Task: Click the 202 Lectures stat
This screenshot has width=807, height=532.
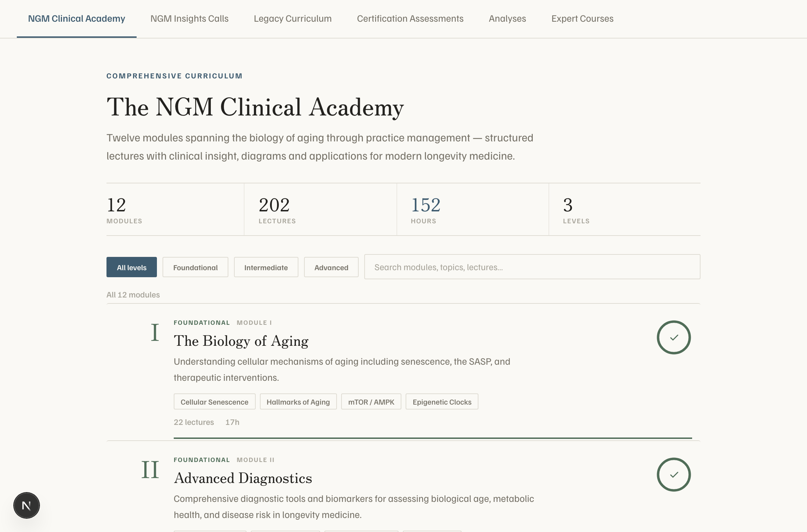Action: [320, 209]
